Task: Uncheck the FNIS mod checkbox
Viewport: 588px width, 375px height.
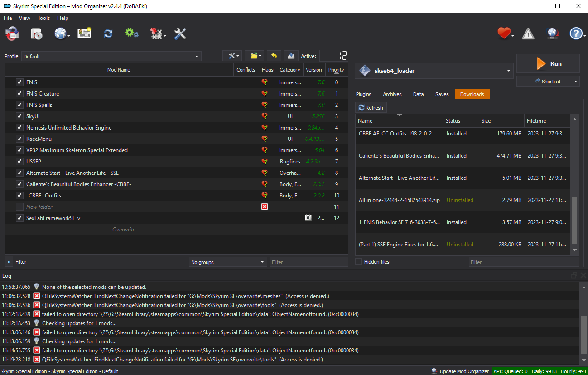Action: click(x=19, y=82)
